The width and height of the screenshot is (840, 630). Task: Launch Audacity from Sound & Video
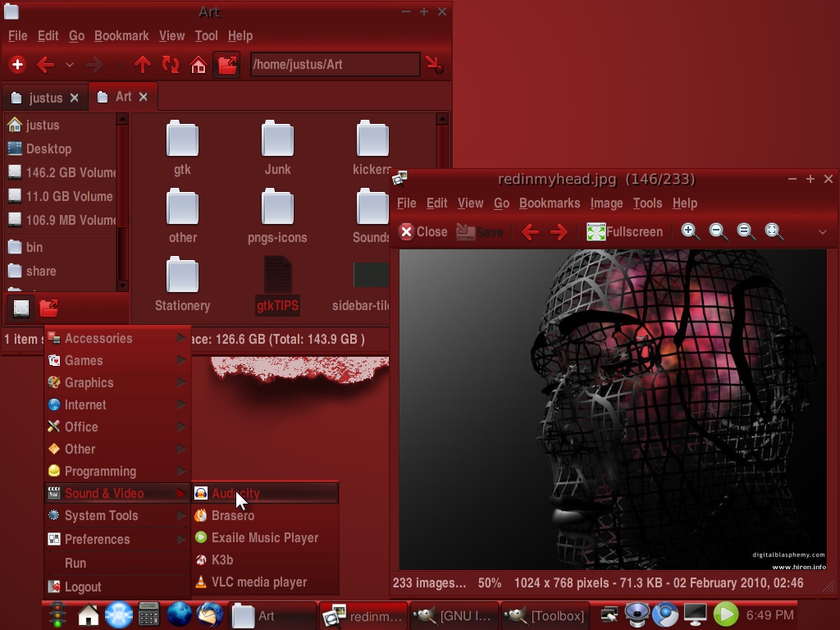click(x=265, y=493)
